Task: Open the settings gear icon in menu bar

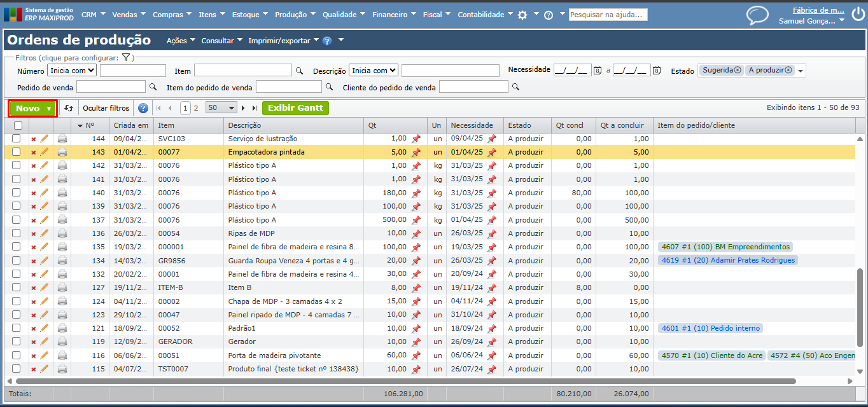Action: click(522, 15)
